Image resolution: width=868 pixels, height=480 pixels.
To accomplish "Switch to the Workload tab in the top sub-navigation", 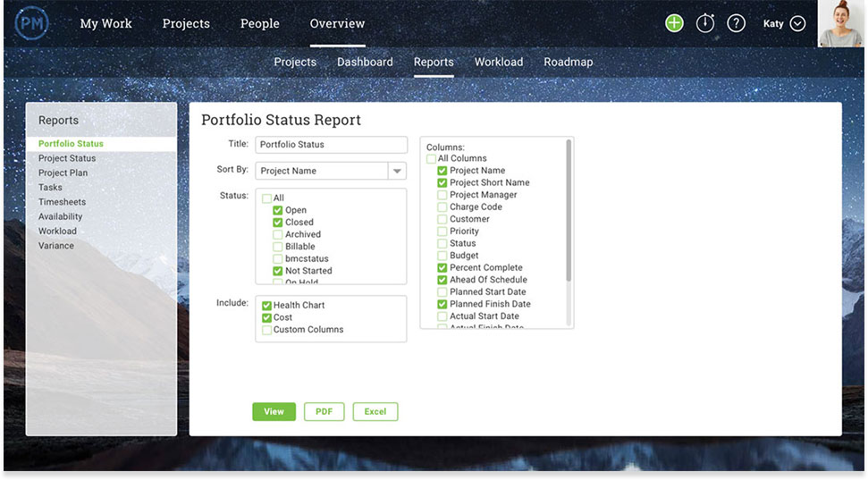I will coord(499,62).
